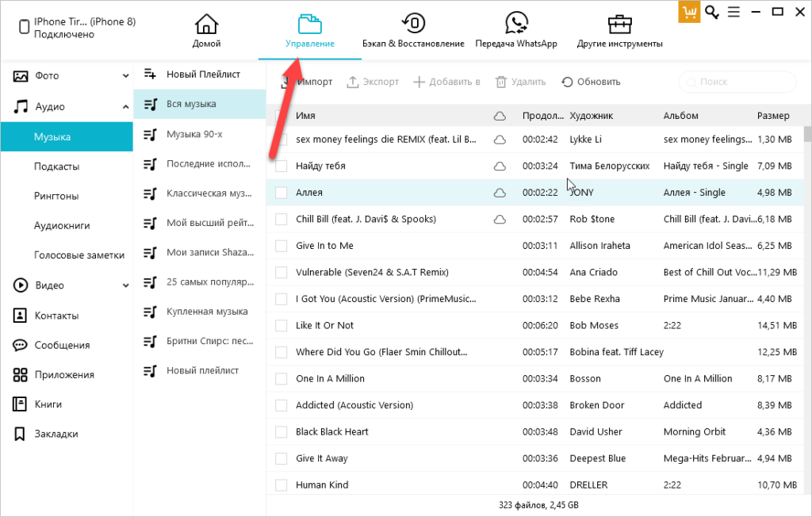Click the cloud icon next to Аллея
Image resolution: width=812 pixels, height=517 pixels.
500,193
